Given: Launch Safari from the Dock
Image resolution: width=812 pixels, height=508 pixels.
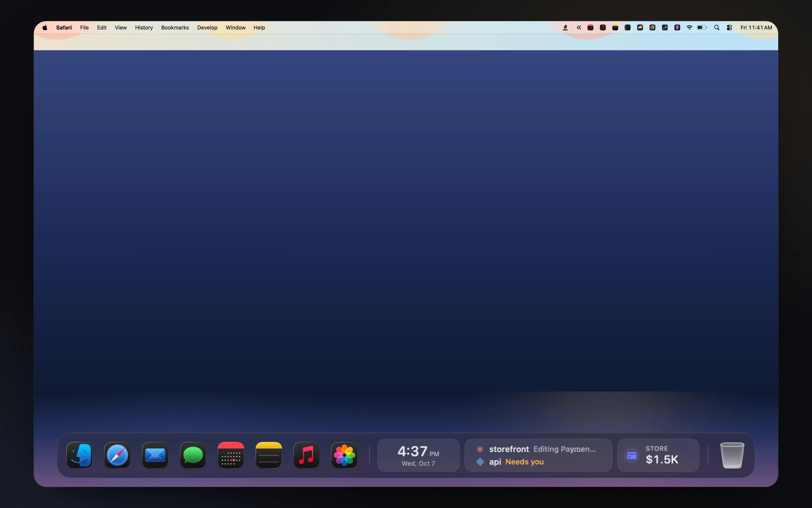Looking at the screenshot, I should click(118, 455).
